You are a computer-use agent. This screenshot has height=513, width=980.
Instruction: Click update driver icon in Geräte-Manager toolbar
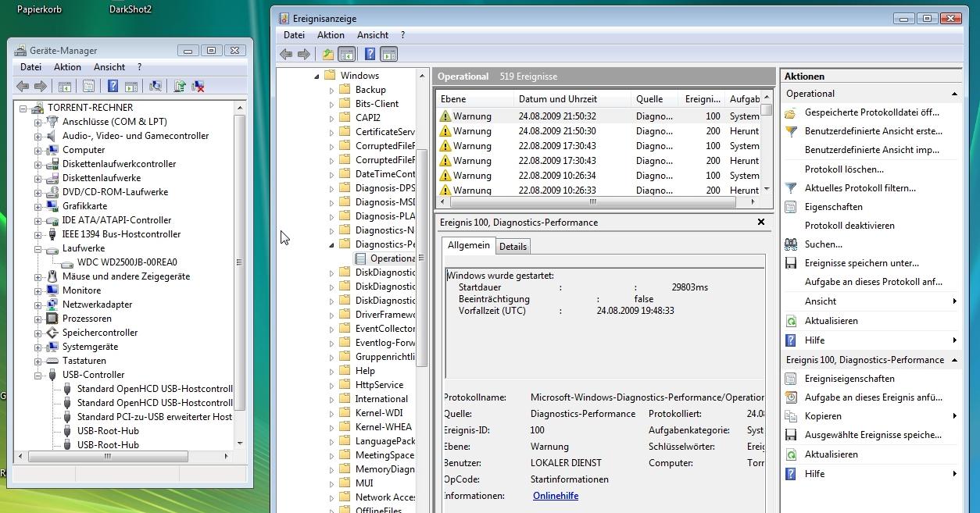(180, 87)
